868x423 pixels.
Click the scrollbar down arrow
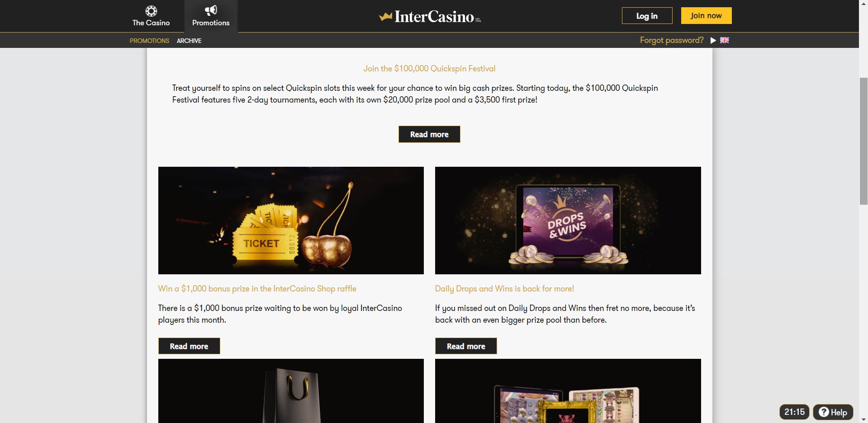coord(863,419)
